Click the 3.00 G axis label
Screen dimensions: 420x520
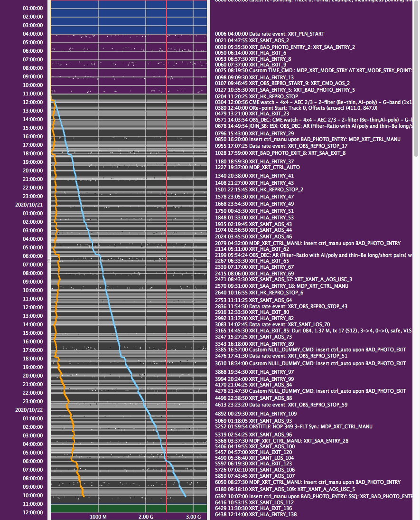(x=193, y=517)
